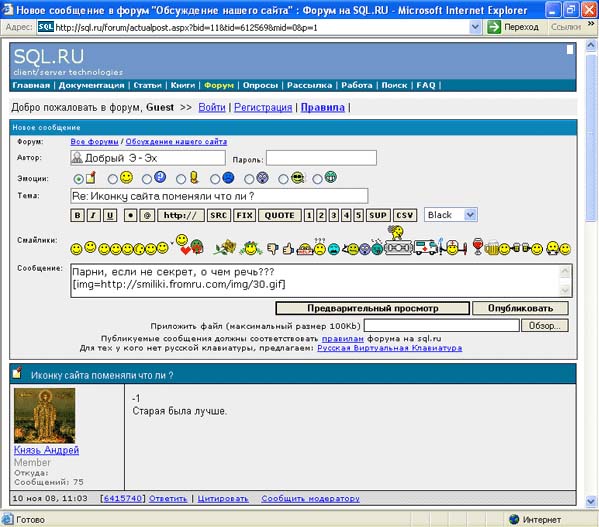This screenshot has height=527, width=599.
Task: Open the Регистрация link
Action: (263, 108)
